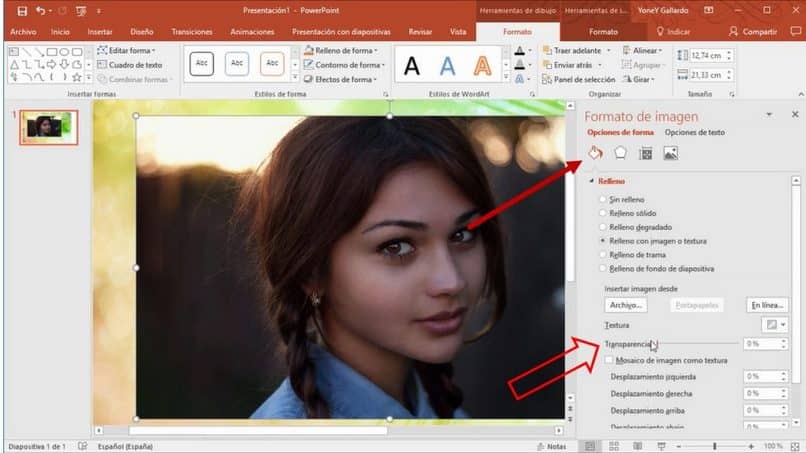Click the shape height input field
The width and height of the screenshot is (806, 453).
pyautogui.click(x=706, y=55)
